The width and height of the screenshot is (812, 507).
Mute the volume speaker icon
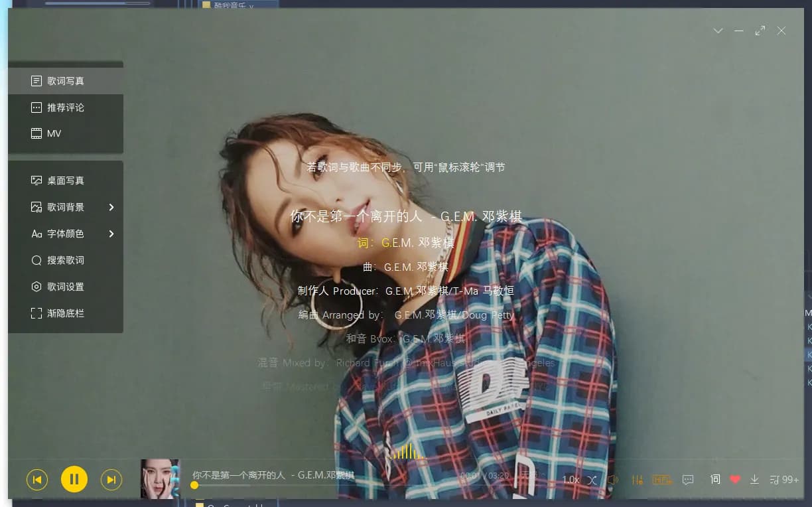coord(613,480)
